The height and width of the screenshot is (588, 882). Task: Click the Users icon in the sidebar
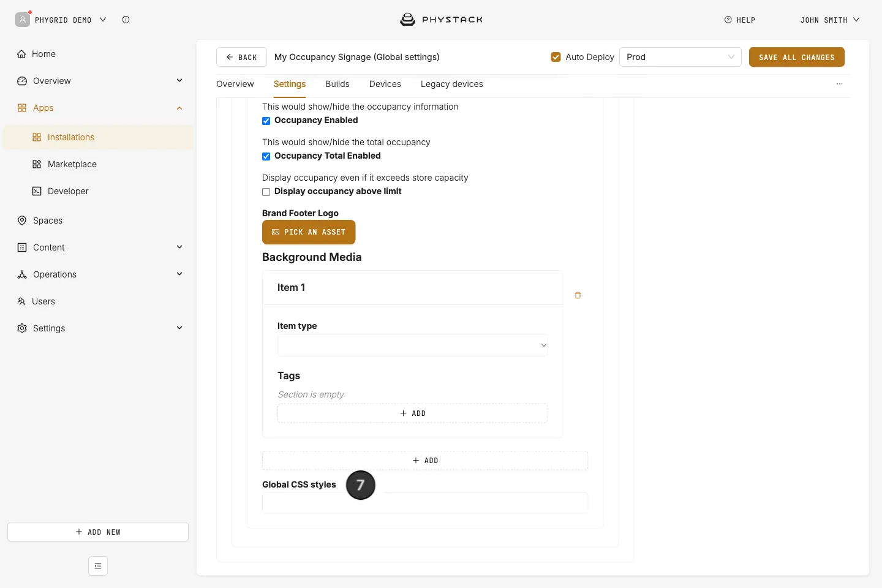22,301
